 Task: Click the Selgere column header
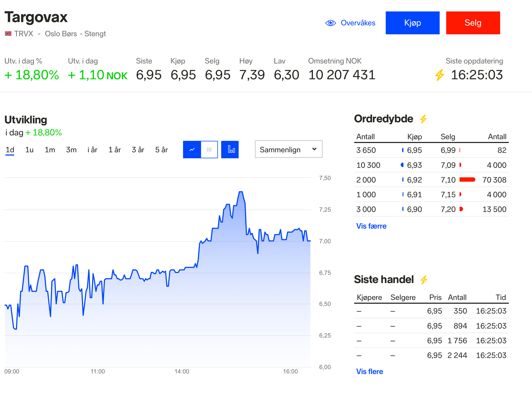(x=403, y=297)
